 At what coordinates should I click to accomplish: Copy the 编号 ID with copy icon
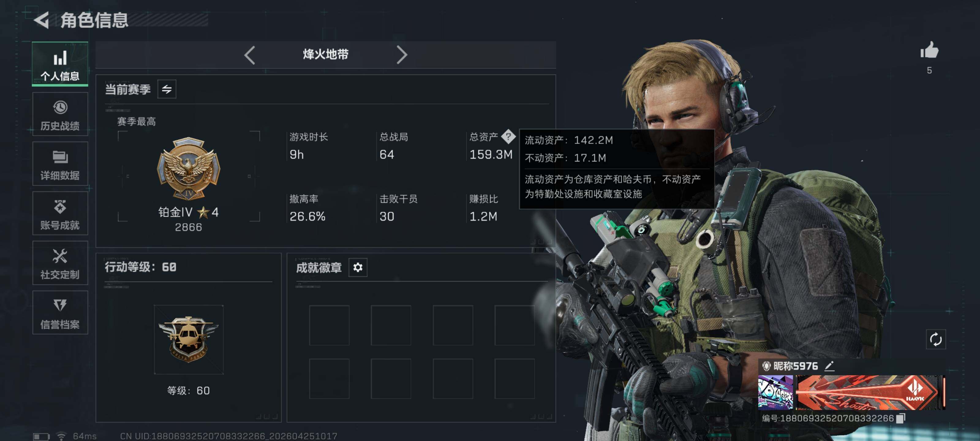[900, 418]
